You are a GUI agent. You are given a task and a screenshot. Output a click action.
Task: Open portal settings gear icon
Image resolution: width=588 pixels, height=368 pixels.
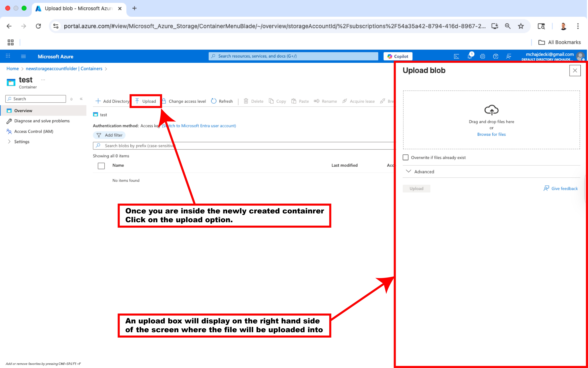(x=483, y=56)
